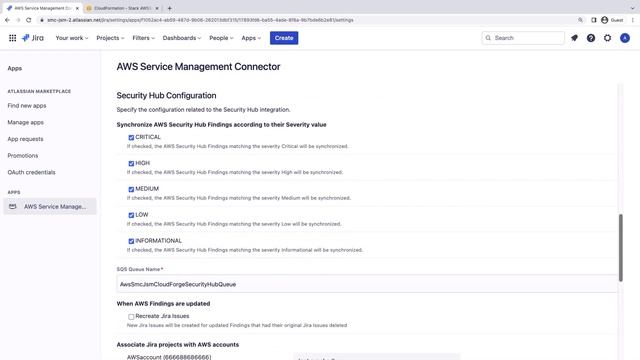Select AWS Service Manage... sidebar item
Screen dimensions: 640x360
[50, 207]
